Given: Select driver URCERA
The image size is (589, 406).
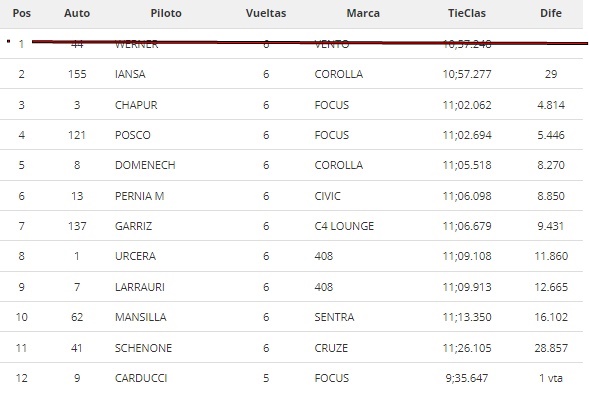Looking at the screenshot, I should (135, 256).
